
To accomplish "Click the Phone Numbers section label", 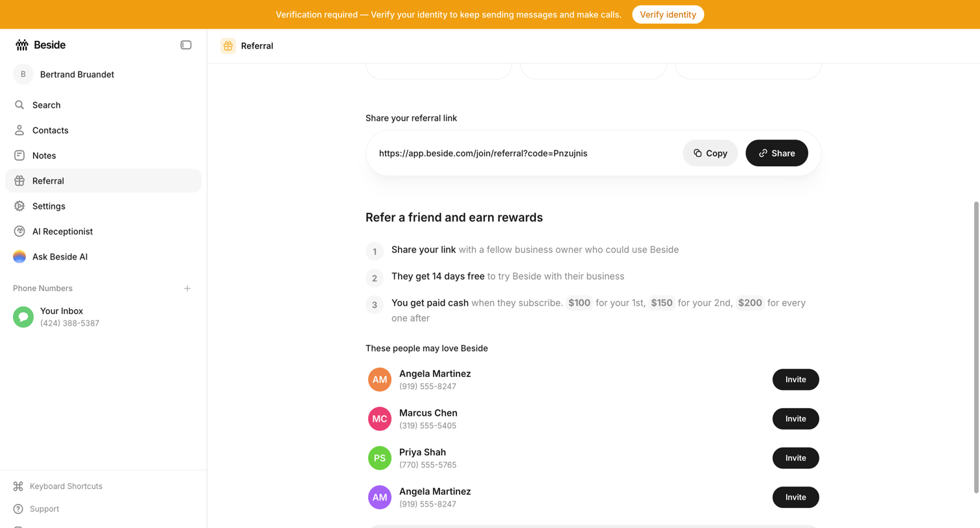I will 43,289.
